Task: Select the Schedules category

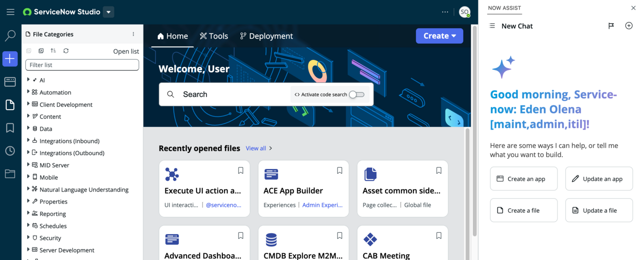Action: [x=53, y=226]
